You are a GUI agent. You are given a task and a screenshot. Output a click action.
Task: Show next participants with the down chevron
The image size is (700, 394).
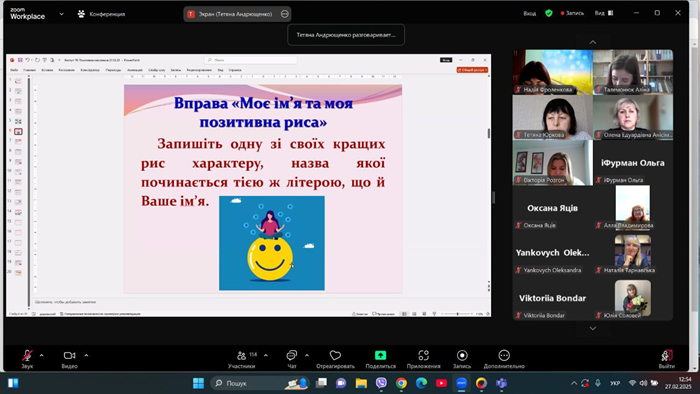pyautogui.click(x=593, y=328)
